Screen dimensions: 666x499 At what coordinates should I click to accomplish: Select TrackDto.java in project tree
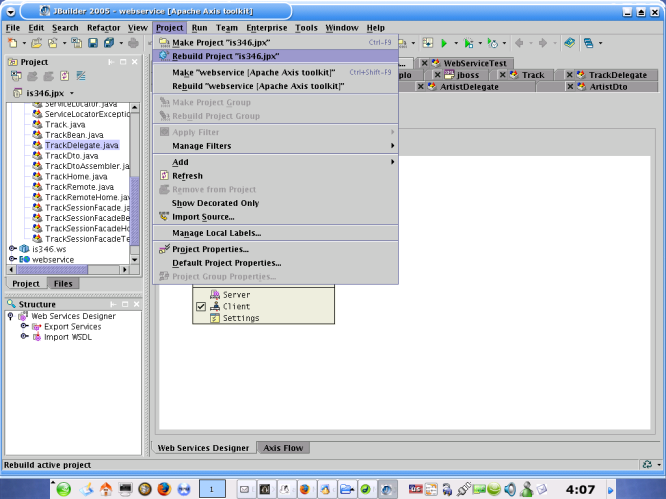pos(71,156)
